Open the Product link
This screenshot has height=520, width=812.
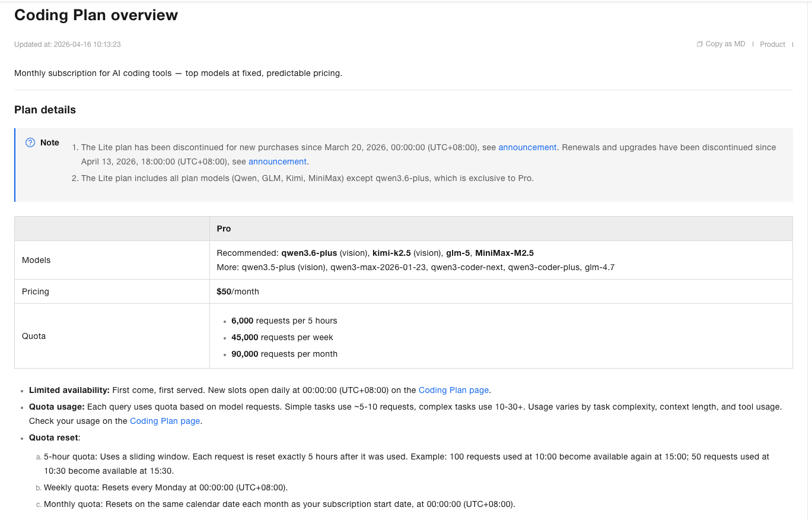[772, 45]
